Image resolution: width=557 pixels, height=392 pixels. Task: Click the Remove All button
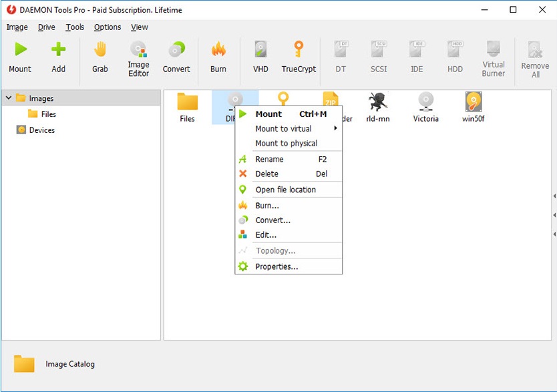point(534,57)
